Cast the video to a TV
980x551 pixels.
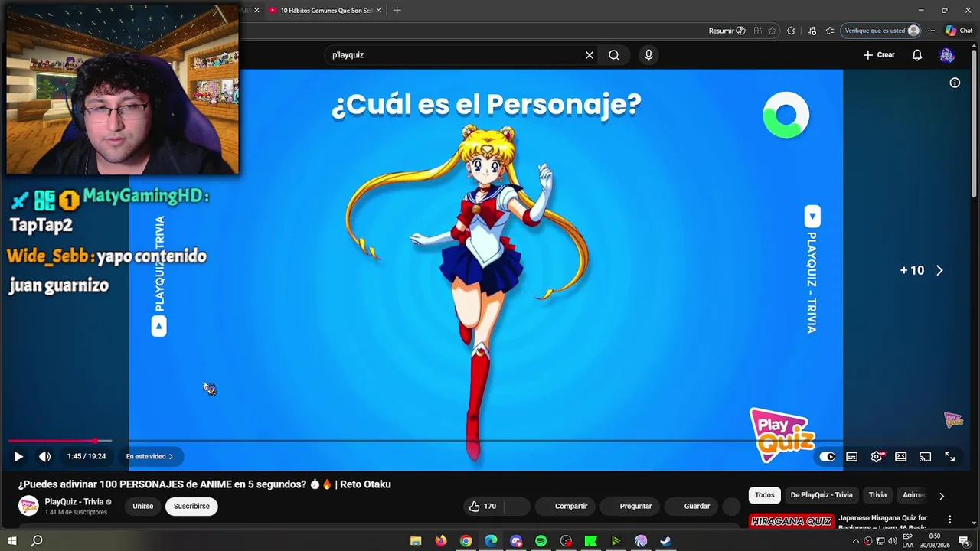coord(925,457)
